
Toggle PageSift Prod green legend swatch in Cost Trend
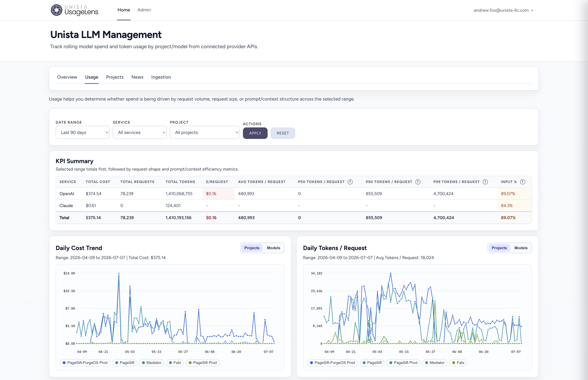(190, 363)
